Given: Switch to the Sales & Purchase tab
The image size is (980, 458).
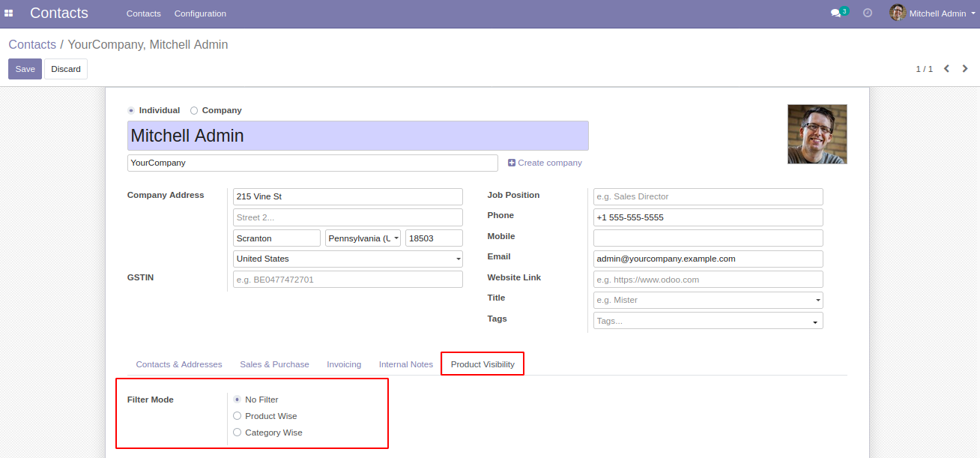Looking at the screenshot, I should (x=274, y=364).
